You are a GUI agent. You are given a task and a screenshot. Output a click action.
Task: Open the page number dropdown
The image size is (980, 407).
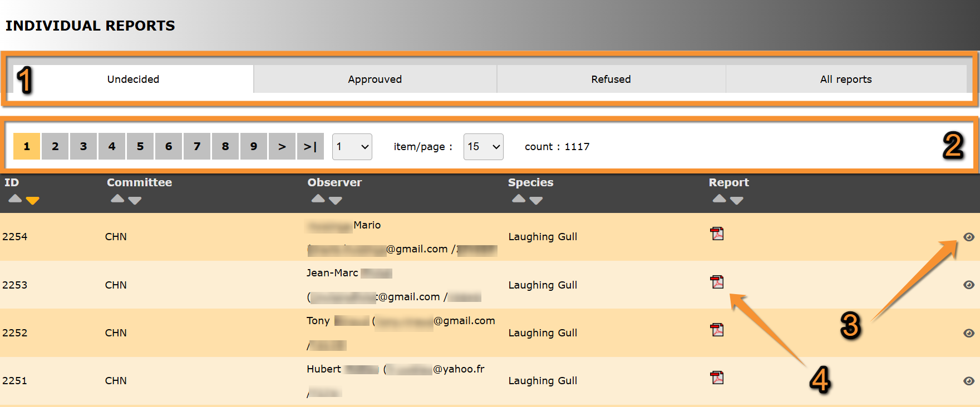pos(352,147)
